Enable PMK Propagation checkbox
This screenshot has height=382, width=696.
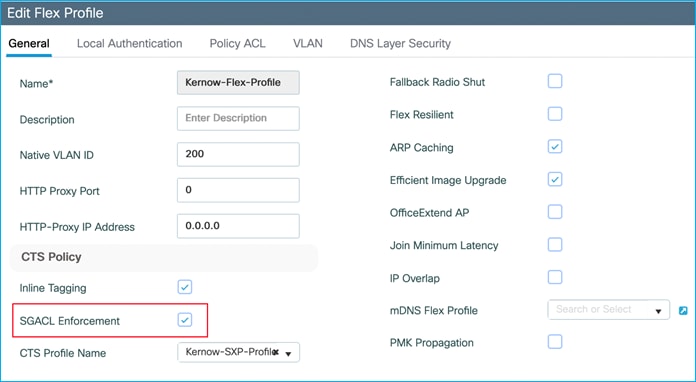tap(555, 342)
